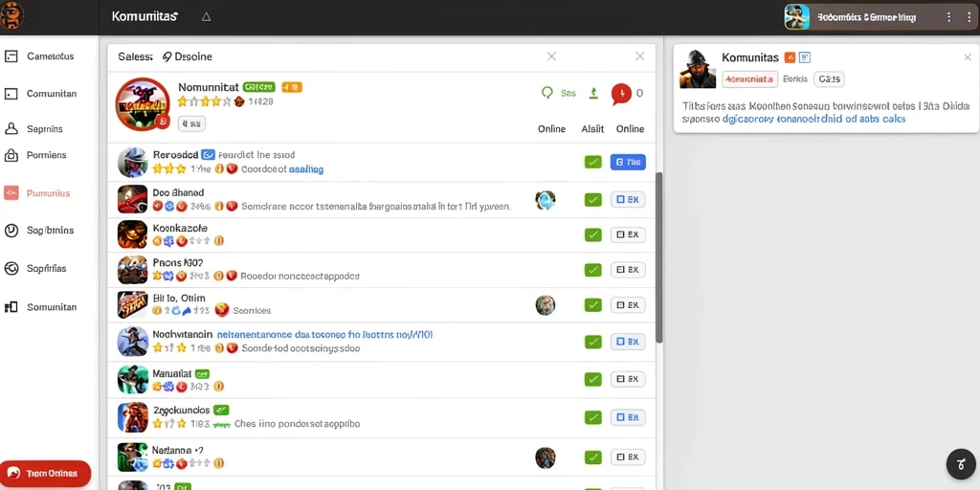The image size is (980, 490).
Task: Open the Desoine selector in panel header
Action: (x=188, y=56)
